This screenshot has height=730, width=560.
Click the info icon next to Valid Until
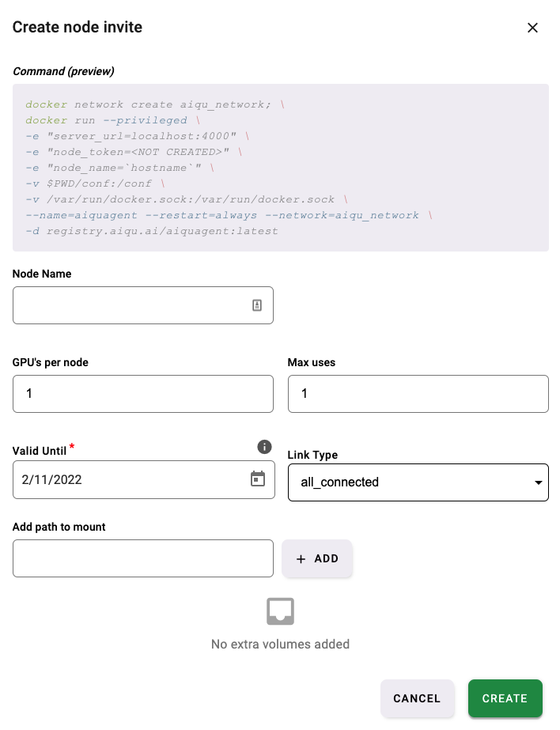(265, 447)
